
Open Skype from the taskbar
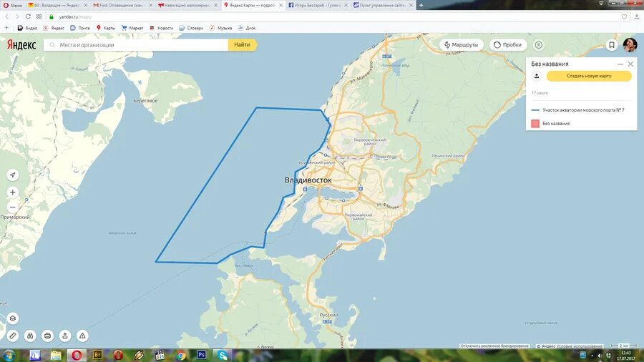click(x=223, y=355)
